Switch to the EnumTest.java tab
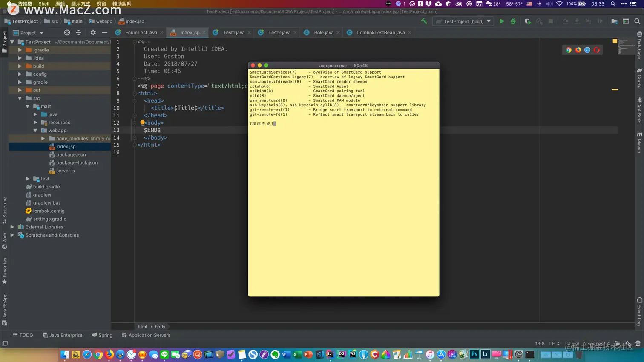 [139, 33]
